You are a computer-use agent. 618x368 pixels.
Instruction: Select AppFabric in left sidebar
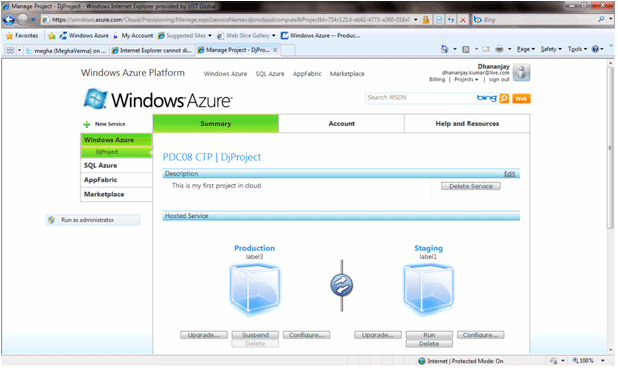(x=116, y=180)
